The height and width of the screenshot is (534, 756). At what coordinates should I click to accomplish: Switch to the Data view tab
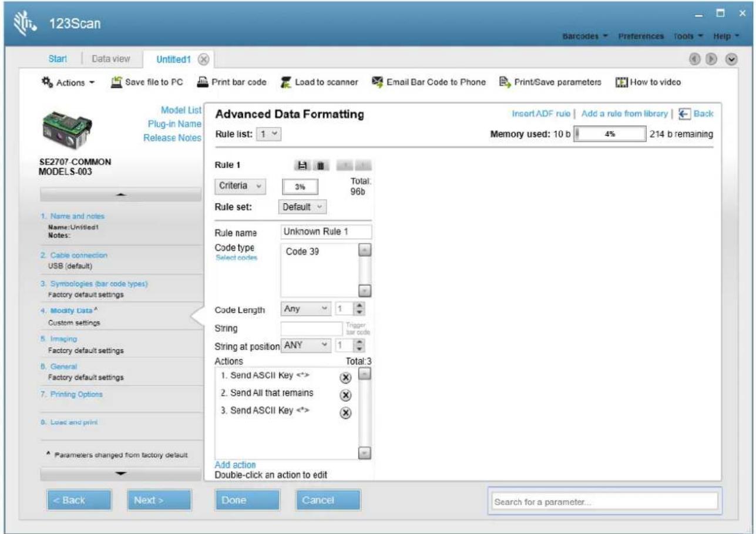(x=110, y=59)
